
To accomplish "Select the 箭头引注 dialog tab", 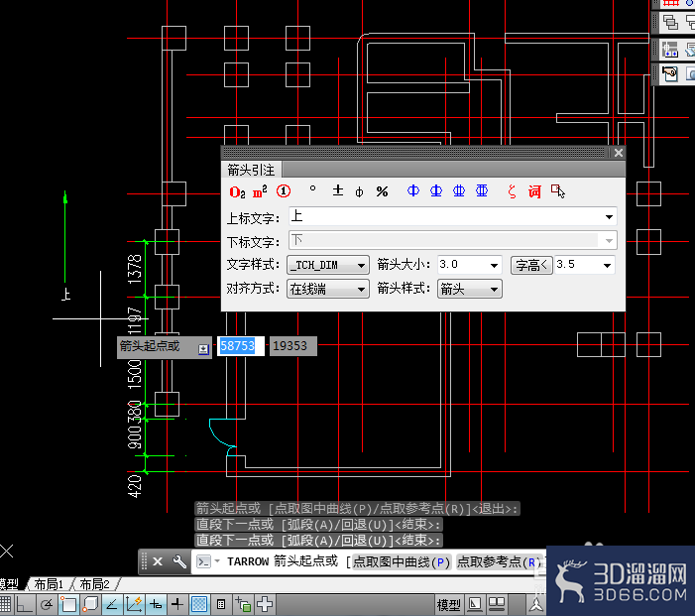I will pyautogui.click(x=251, y=170).
